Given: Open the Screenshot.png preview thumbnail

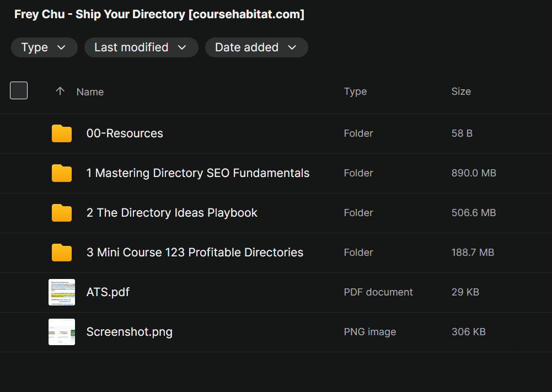Looking at the screenshot, I should (x=62, y=332).
